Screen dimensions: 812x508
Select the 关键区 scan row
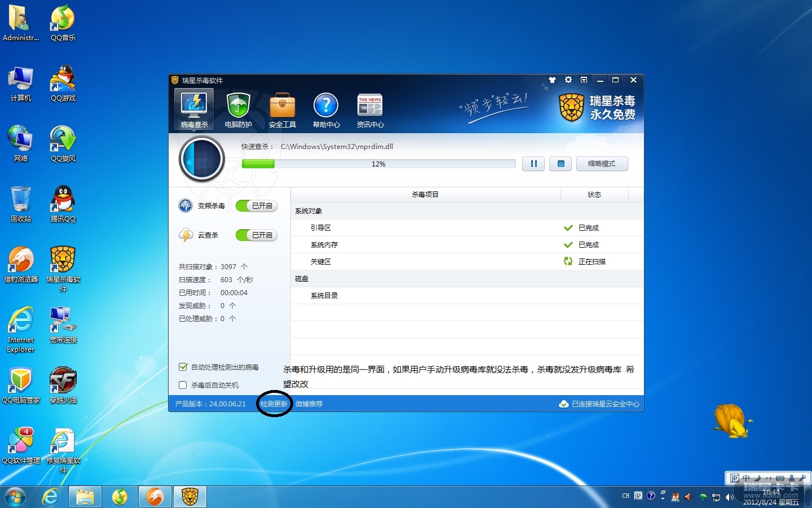(x=467, y=262)
